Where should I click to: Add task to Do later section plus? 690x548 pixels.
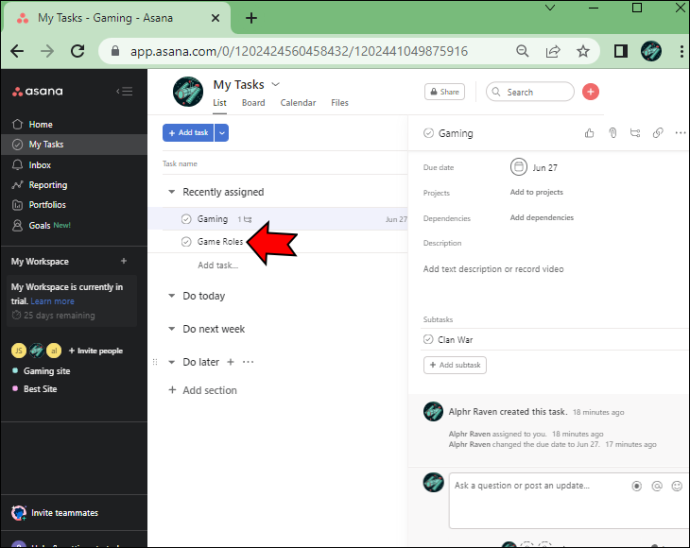(x=230, y=362)
